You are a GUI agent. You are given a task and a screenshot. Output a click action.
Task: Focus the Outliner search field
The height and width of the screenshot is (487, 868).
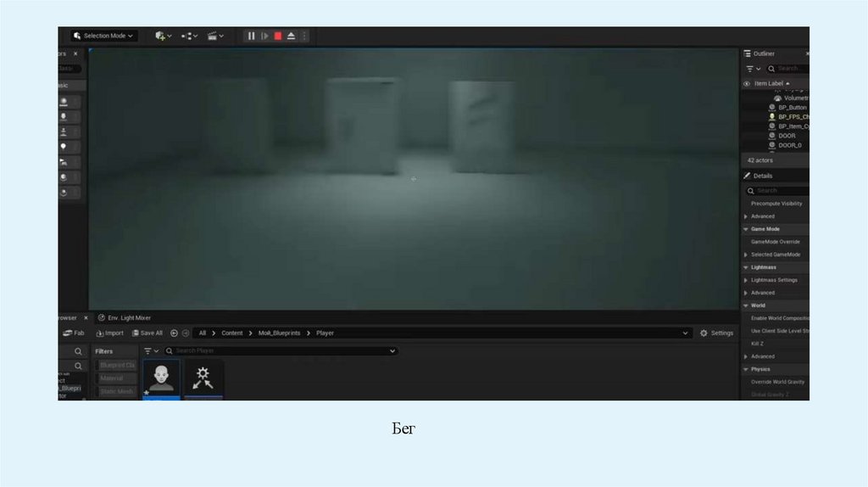787,69
